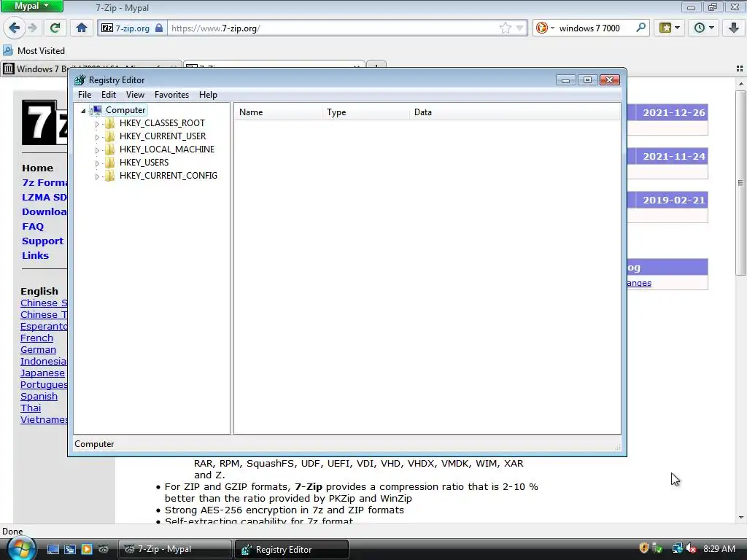Open the URL bar history dropdown arrow
Image resolution: width=747 pixels, height=560 pixels.
(520, 28)
